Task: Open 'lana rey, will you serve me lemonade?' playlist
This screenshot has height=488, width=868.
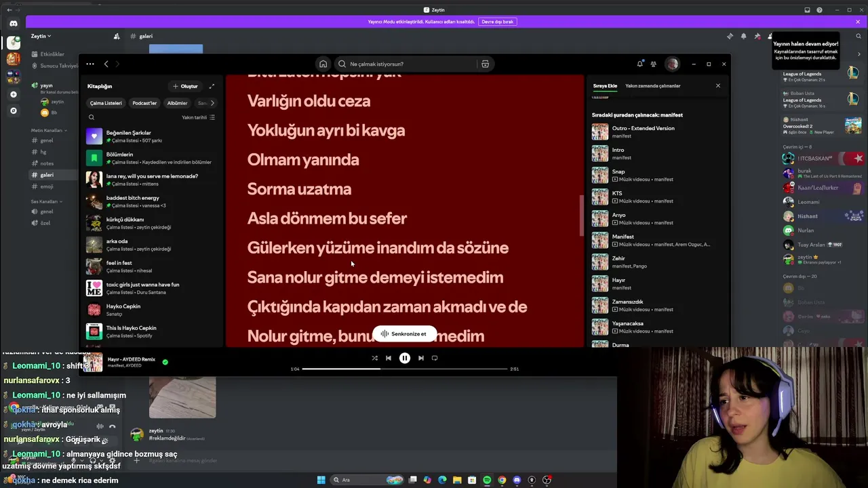Action: pos(152,180)
